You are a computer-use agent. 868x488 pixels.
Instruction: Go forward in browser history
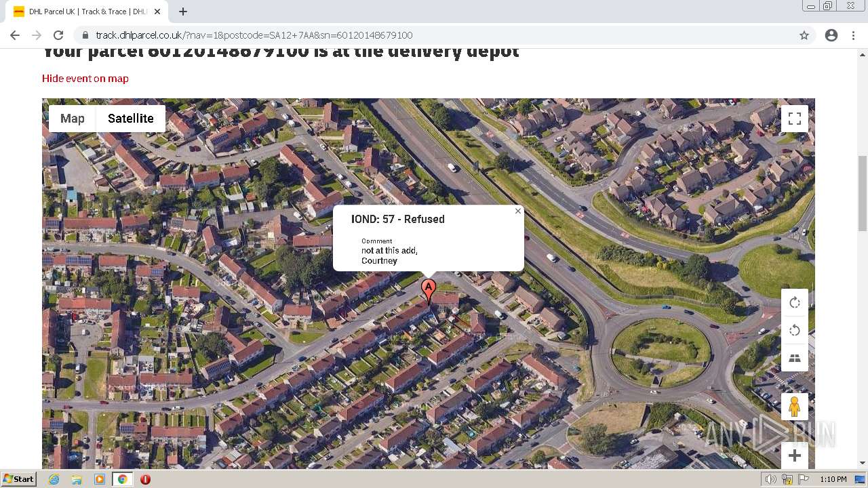(x=37, y=35)
